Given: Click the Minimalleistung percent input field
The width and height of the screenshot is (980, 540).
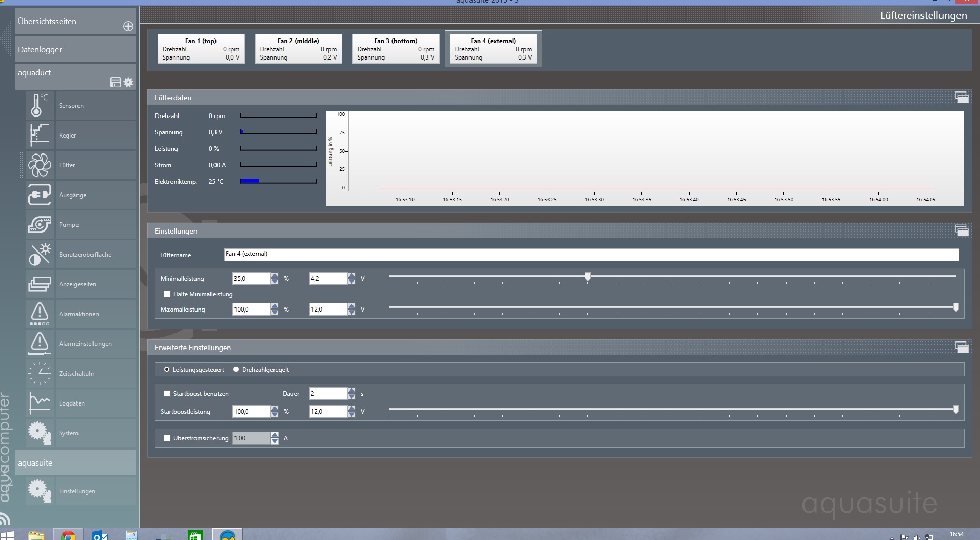Looking at the screenshot, I should [x=251, y=278].
